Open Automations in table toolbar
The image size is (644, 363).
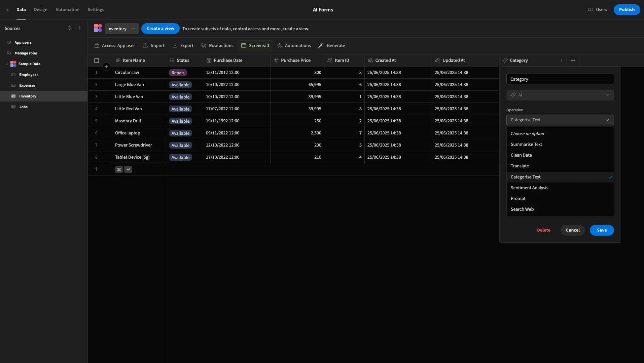(294, 46)
